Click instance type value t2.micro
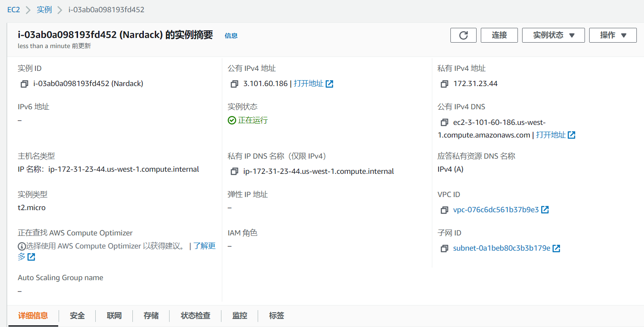The height and width of the screenshot is (327, 644). [32, 208]
